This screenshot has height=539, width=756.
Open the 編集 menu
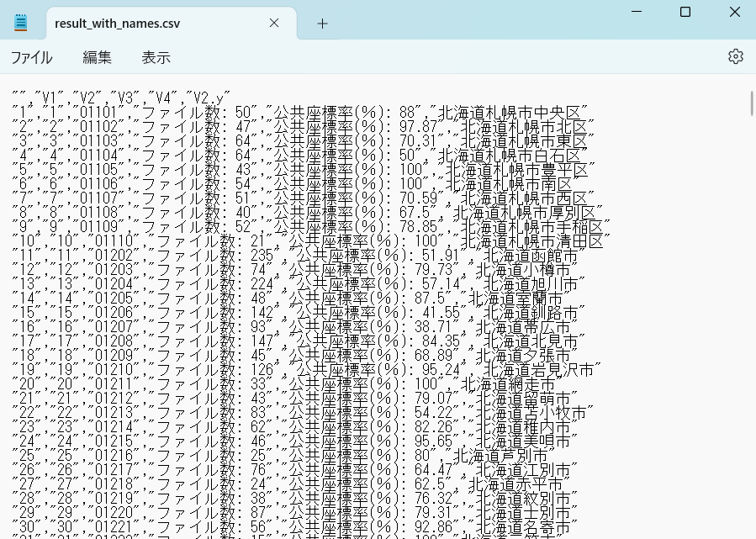pos(97,57)
